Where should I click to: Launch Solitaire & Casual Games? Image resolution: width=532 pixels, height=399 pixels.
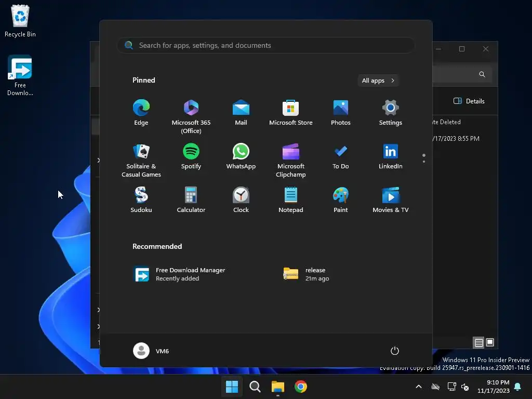click(141, 160)
